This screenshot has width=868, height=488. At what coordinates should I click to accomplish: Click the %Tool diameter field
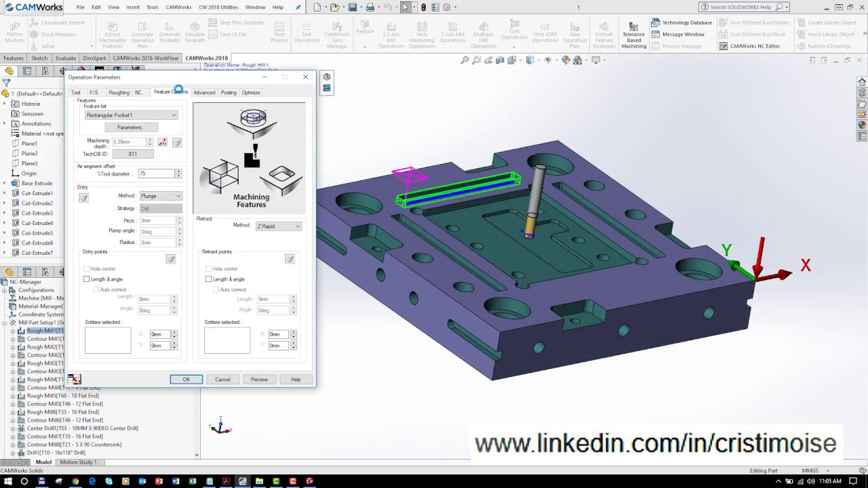click(156, 174)
